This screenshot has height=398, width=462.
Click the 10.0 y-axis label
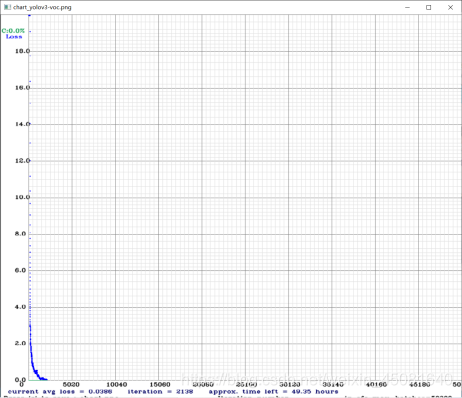22,197
